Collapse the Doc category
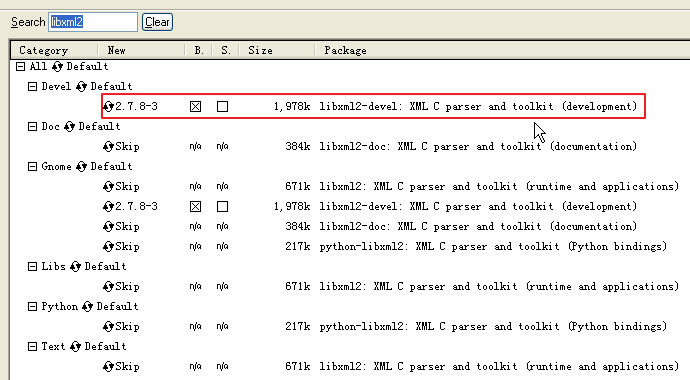This screenshot has height=380, width=690. click(x=32, y=126)
